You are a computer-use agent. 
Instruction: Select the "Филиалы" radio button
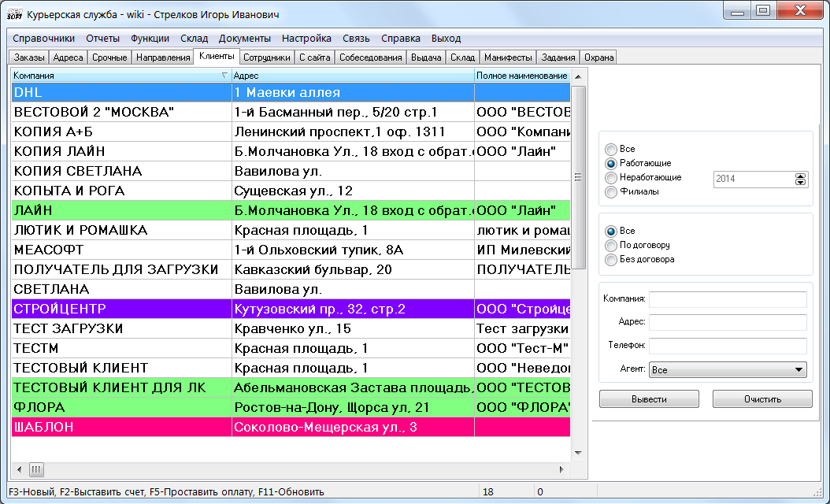611,192
